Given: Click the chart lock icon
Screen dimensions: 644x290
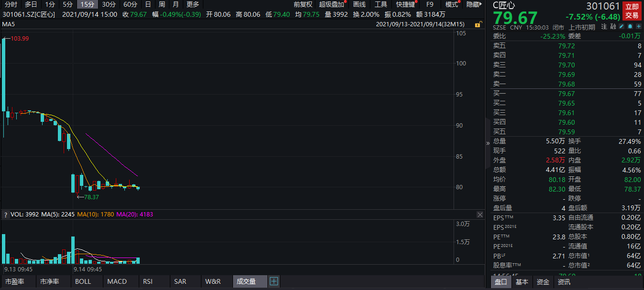Looking at the screenshot, I should click(478, 24).
